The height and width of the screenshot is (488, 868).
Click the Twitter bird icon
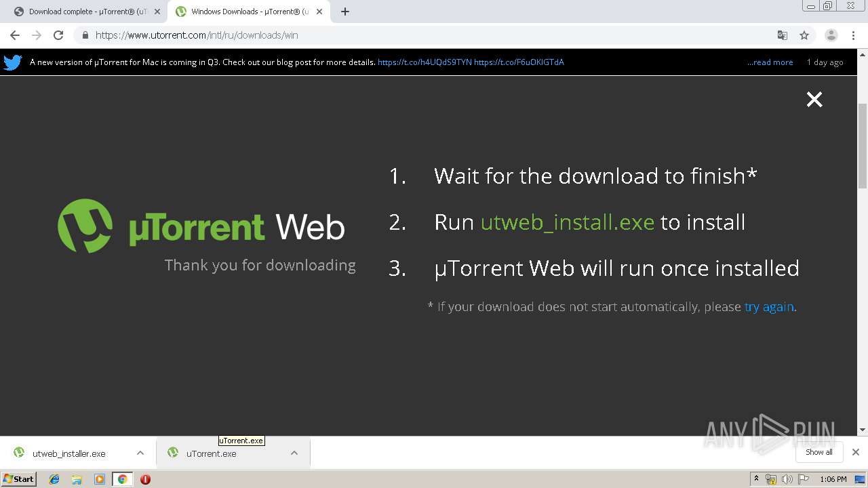(x=13, y=62)
